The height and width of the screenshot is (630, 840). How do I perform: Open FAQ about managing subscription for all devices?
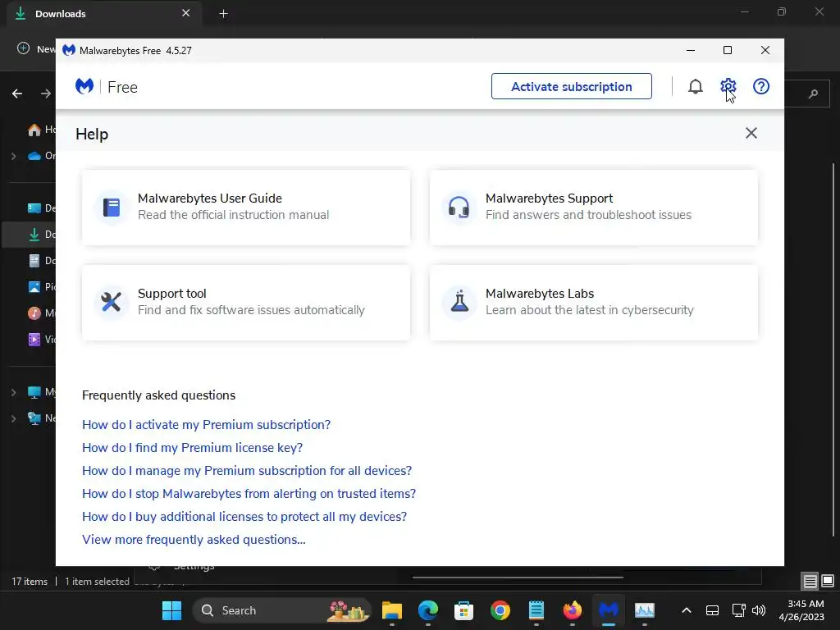pos(247,471)
